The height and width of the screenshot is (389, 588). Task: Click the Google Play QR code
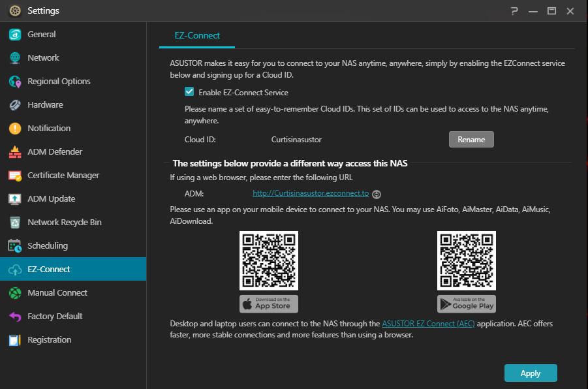[x=467, y=260]
